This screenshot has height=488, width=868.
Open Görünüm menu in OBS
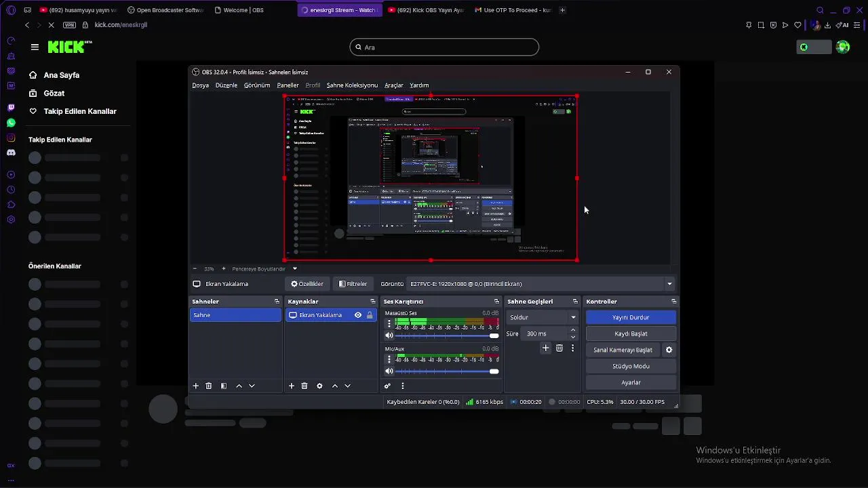coord(257,85)
